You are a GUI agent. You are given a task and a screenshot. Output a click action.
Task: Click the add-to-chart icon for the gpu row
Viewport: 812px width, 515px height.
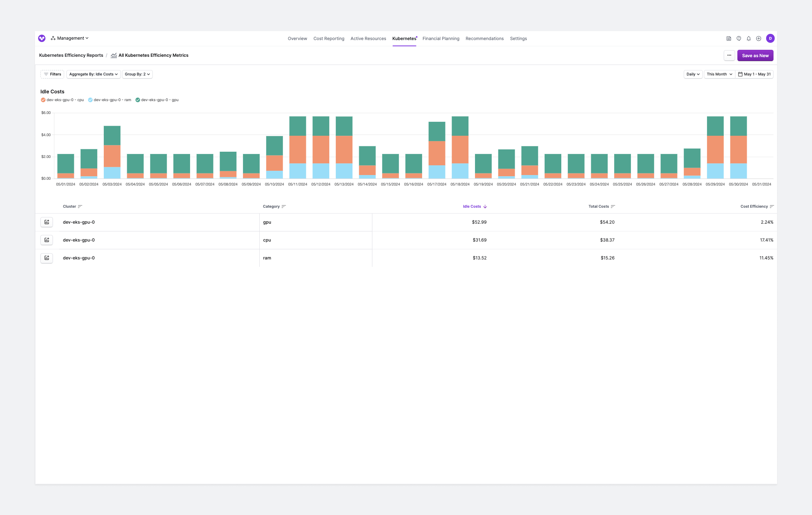(47, 222)
